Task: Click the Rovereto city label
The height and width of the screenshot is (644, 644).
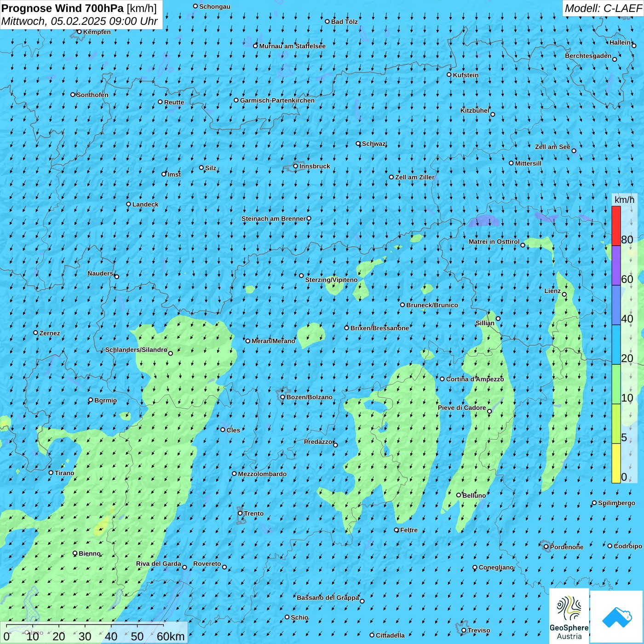Action: 207,563
